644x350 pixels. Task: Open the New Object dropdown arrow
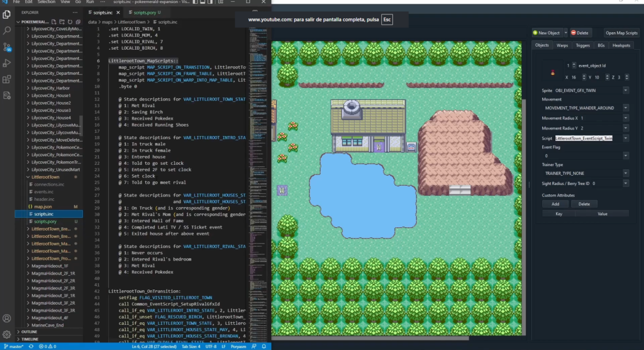(565, 33)
